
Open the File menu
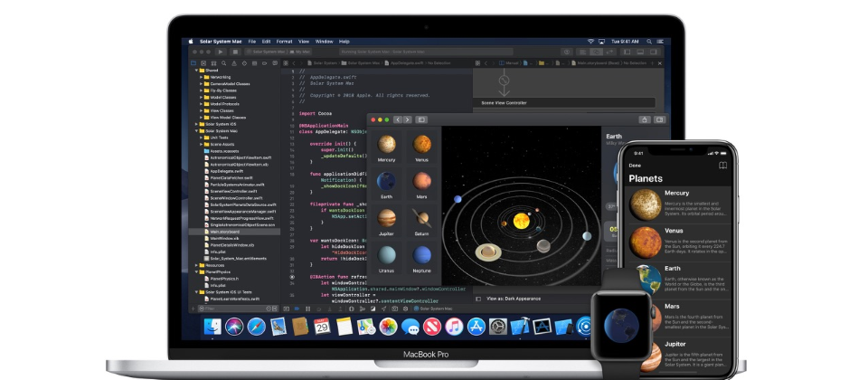coord(252,42)
